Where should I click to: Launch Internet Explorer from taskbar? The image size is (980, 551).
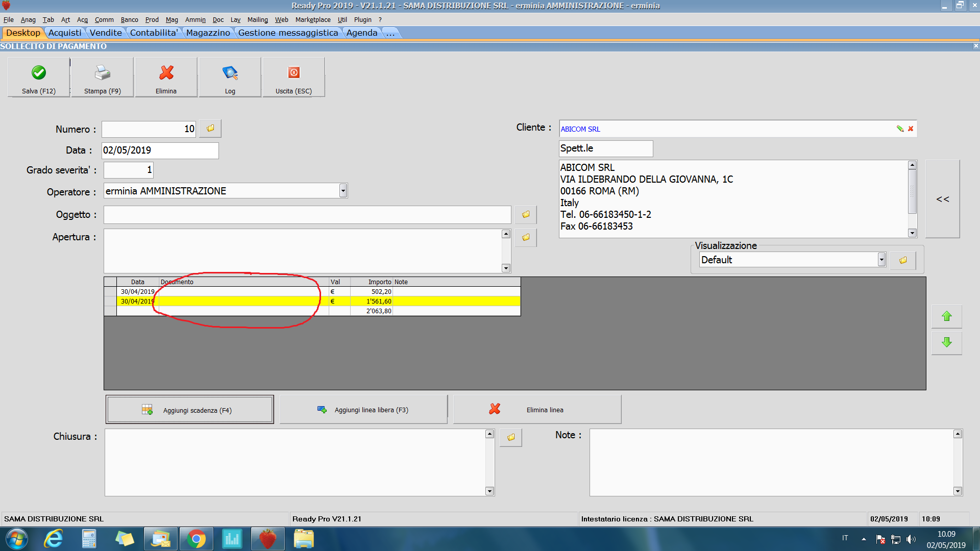54,539
